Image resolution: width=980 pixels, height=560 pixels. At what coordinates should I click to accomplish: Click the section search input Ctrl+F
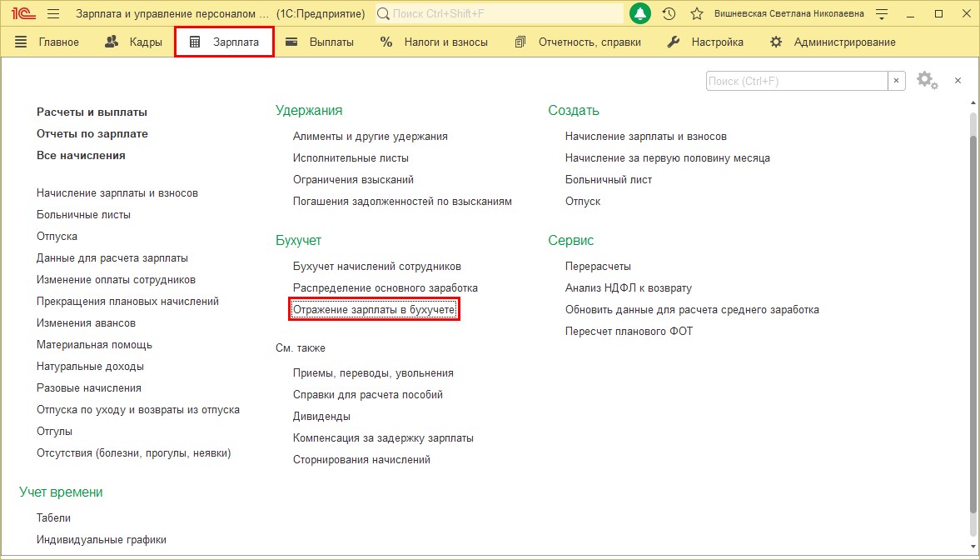click(x=797, y=81)
